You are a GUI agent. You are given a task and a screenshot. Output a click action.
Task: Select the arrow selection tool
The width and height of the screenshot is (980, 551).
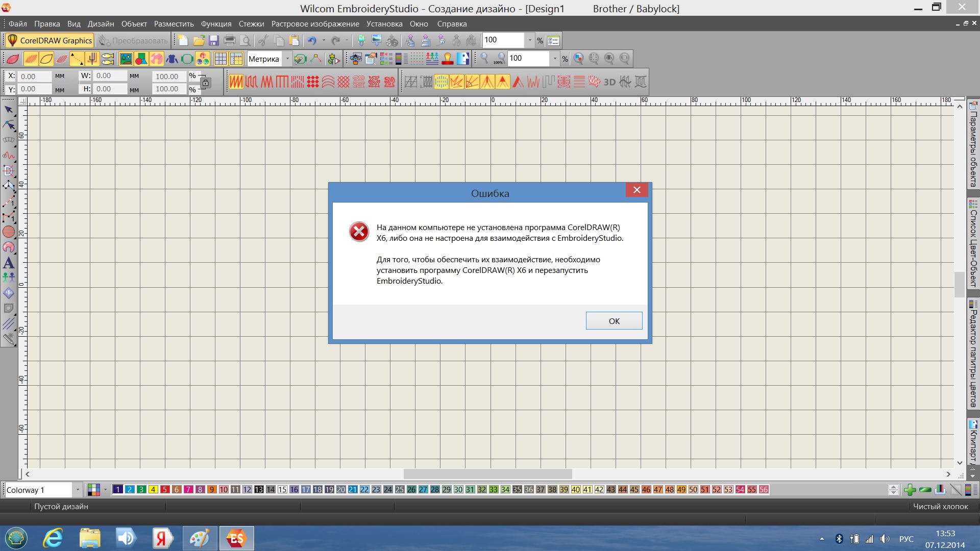9,110
